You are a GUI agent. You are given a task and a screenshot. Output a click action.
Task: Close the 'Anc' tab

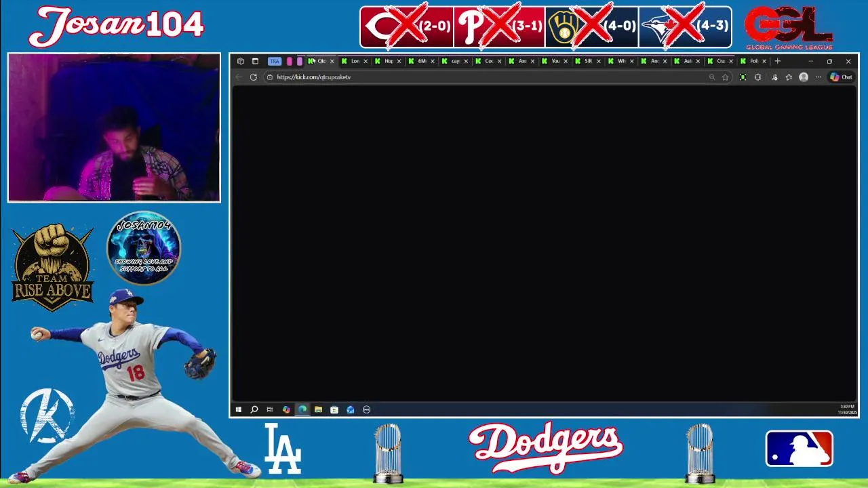665,61
